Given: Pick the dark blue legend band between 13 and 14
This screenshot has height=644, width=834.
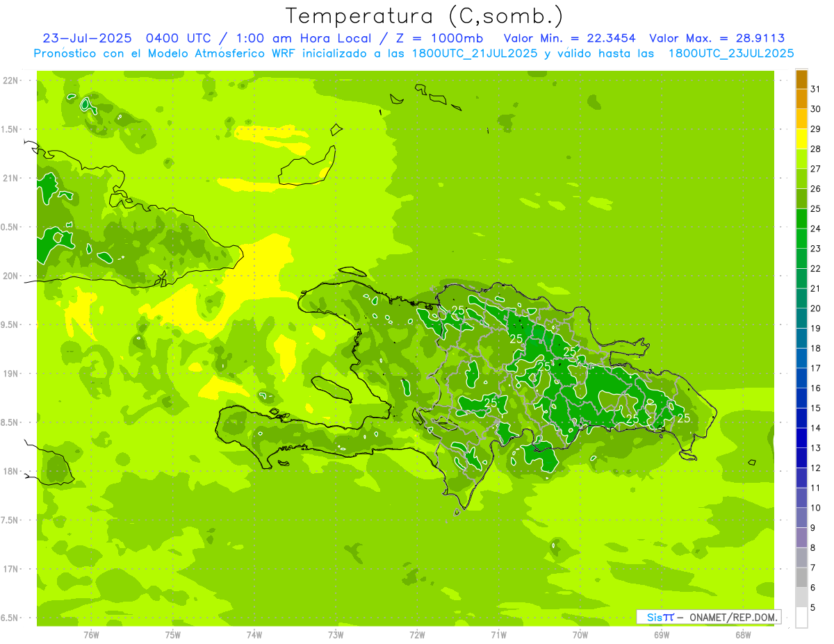Looking at the screenshot, I should [x=801, y=438].
